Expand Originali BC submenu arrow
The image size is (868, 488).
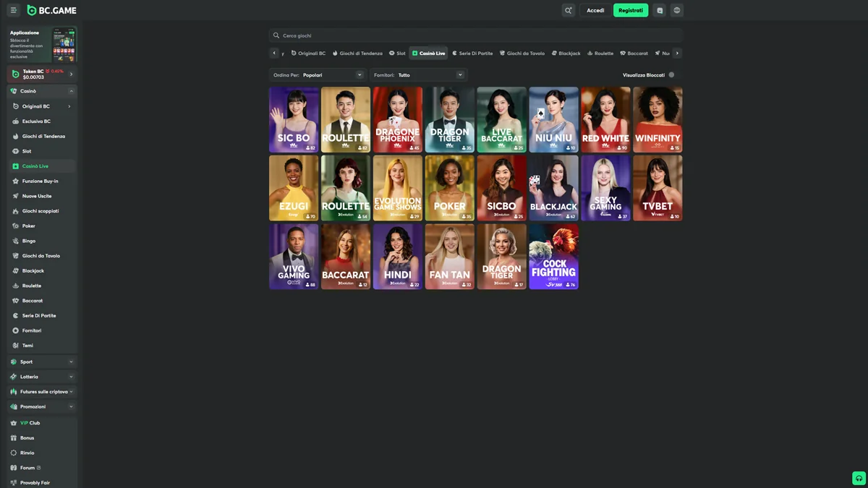click(x=69, y=106)
